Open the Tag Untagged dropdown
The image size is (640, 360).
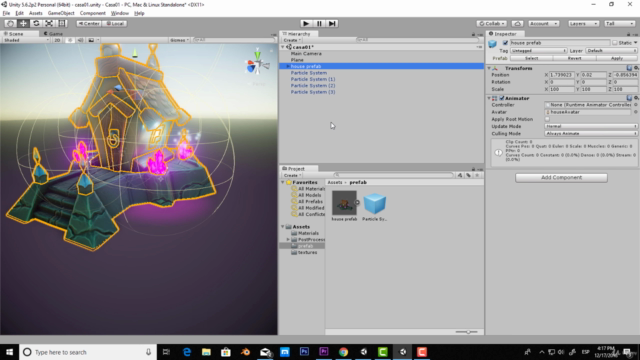[538, 51]
